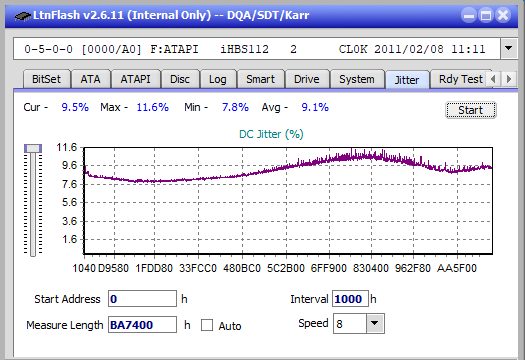Click the Interval input field

tap(350, 299)
